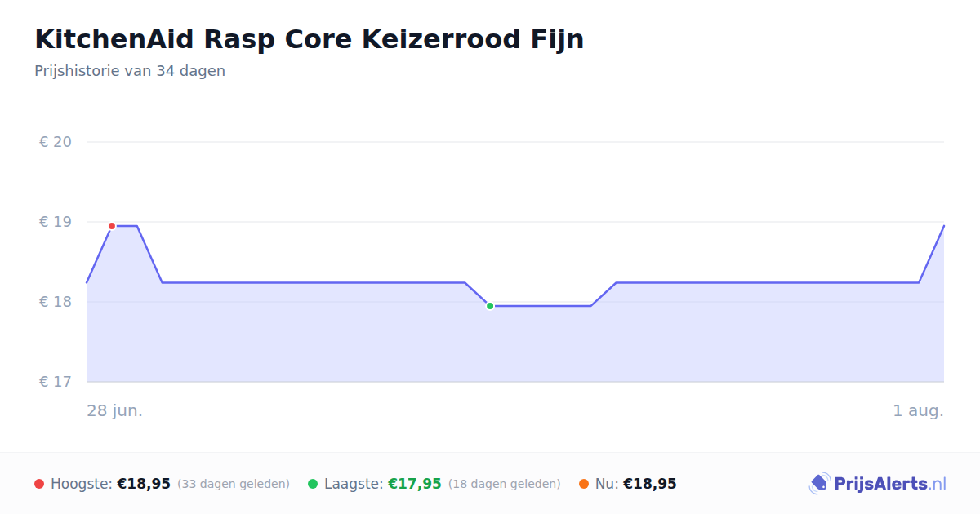This screenshot has height=514, width=980.
Task: Click the 28 jun. start date label
Action: 115,410
